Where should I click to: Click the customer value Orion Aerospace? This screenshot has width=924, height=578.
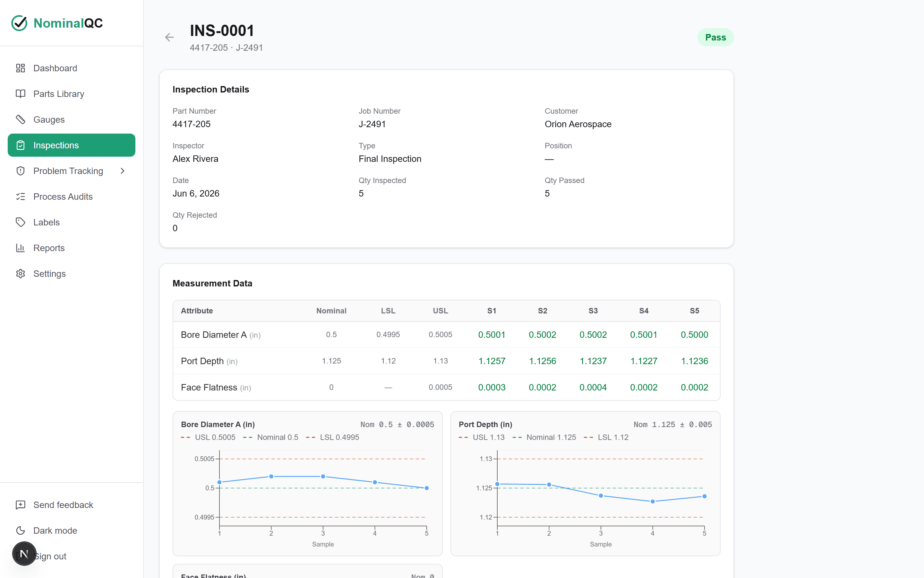coord(578,124)
